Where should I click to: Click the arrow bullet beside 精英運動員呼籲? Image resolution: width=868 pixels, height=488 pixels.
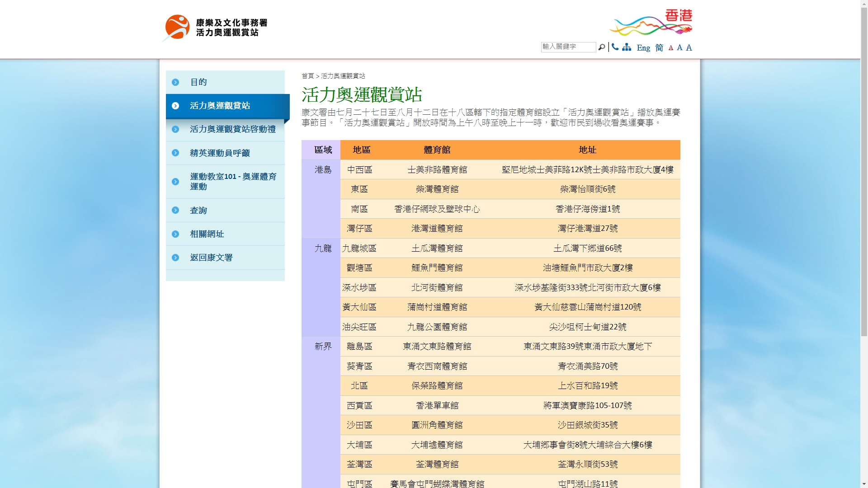point(175,153)
